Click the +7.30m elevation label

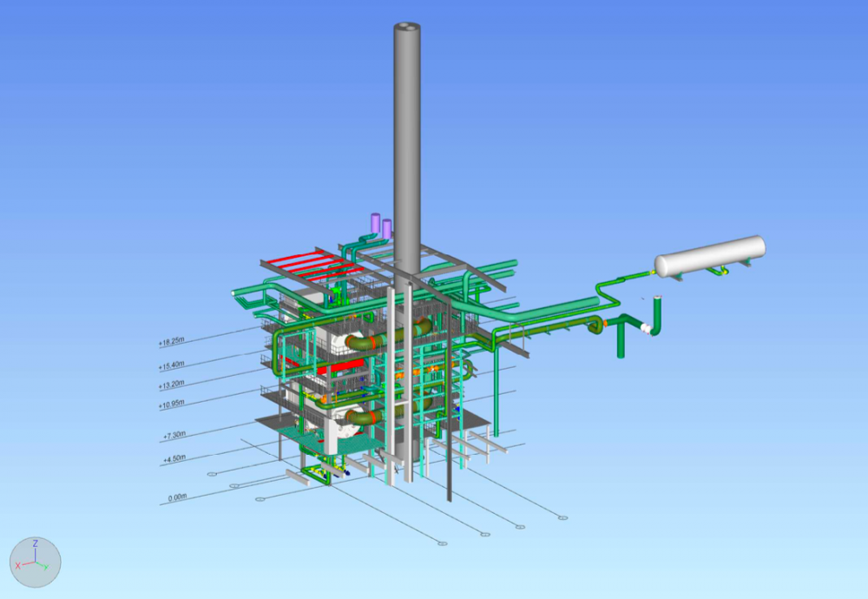(x=175, y=435)
